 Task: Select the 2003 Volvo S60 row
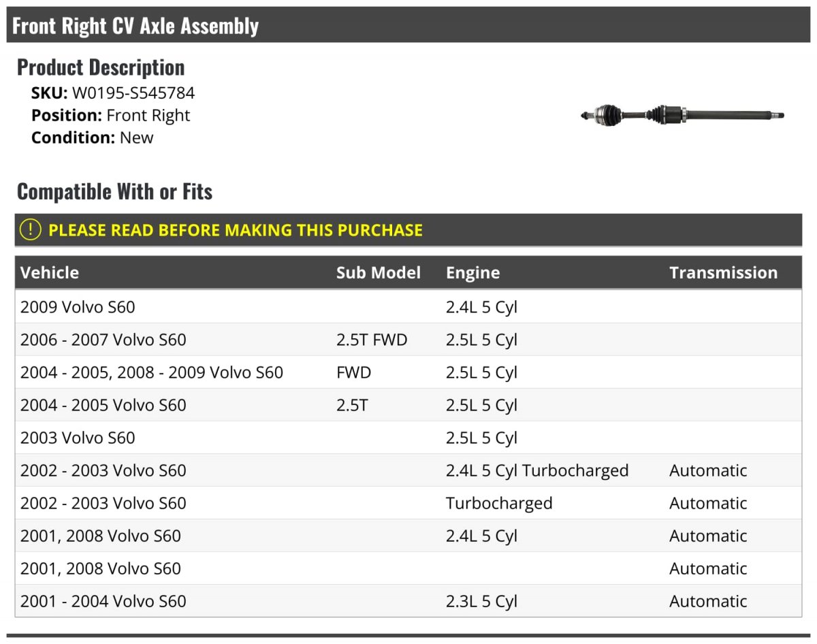408,438
